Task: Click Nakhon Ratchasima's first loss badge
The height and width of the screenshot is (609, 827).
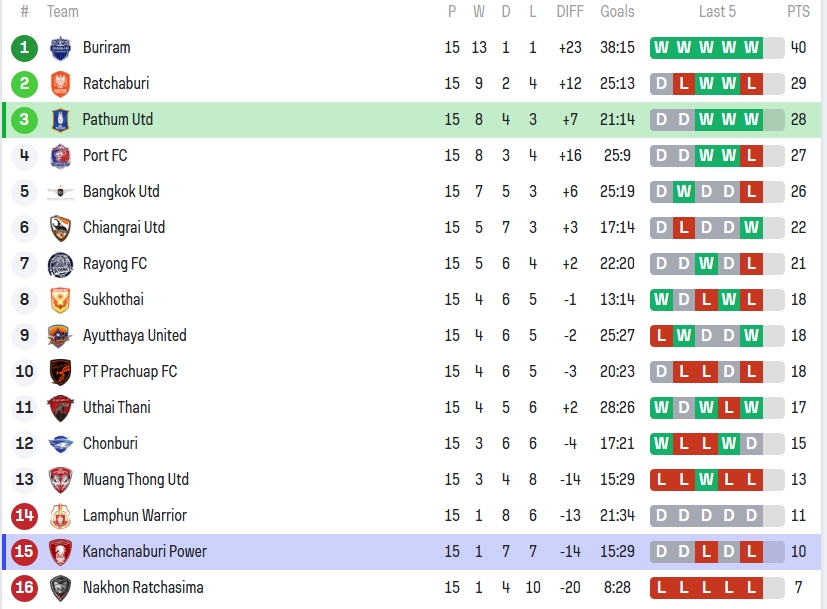Action: (661, 588)
